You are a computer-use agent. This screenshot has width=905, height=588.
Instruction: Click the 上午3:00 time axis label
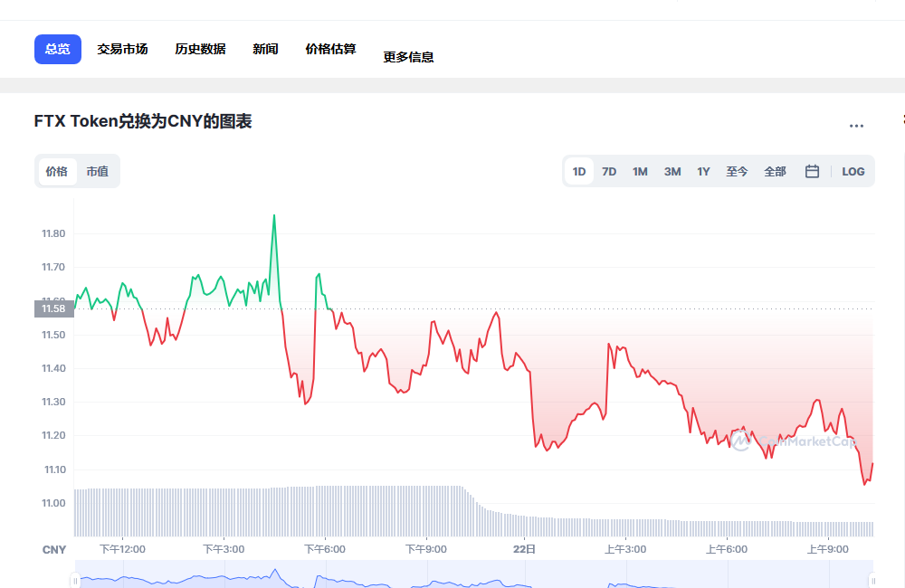(625, 549)
